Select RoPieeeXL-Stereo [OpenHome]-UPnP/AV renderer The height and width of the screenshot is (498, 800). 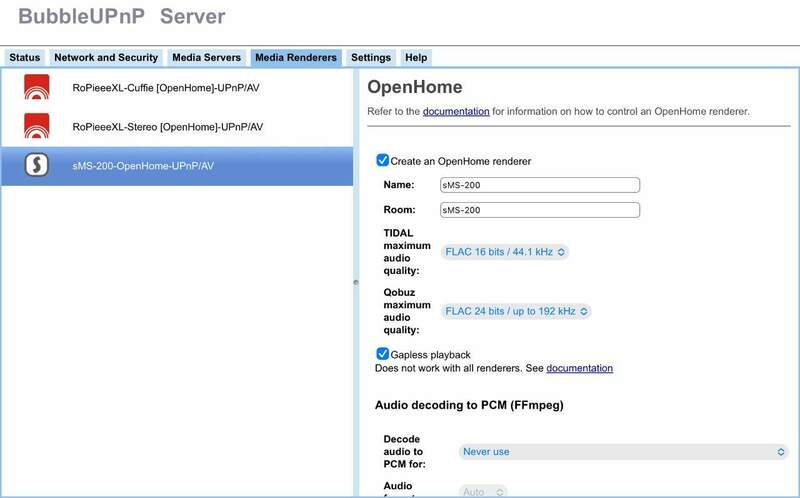[167, 127]
